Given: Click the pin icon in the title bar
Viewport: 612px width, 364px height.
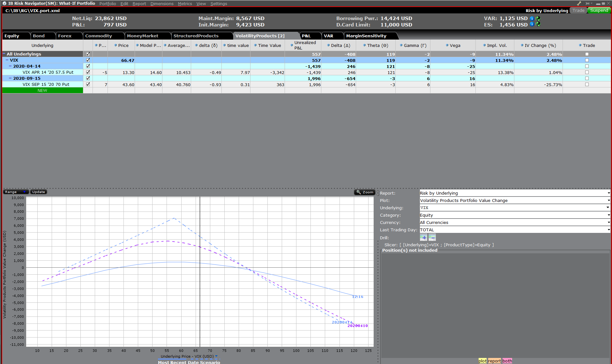Looking at the screenshot, I should (588, 3).
